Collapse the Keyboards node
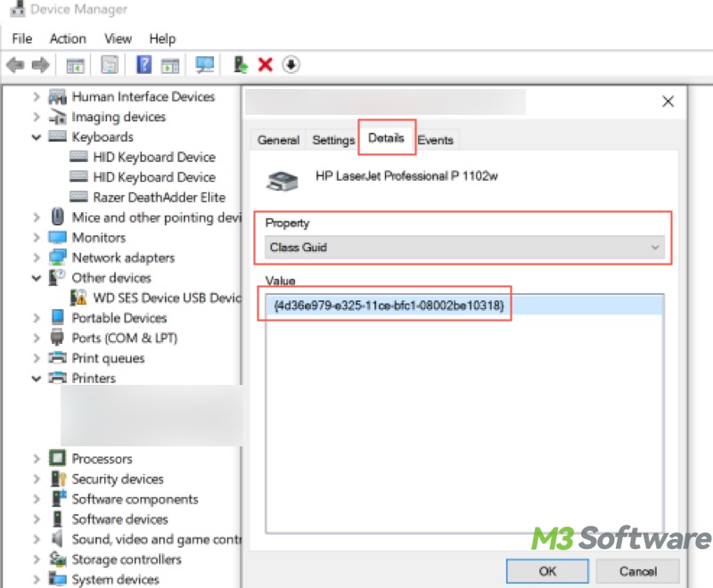Image resolution: width=713 pixels, height=588 pixels. pos(37,137)
